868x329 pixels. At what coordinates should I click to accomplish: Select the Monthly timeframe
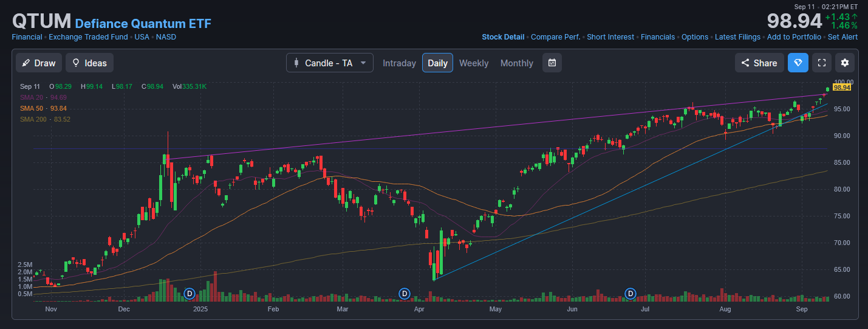coord(516,63)
